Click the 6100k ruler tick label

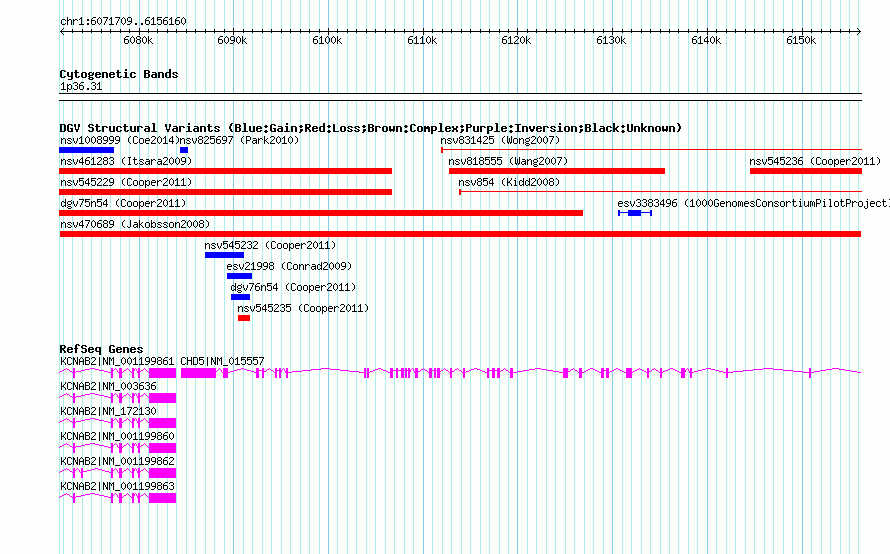pos(328,40)
